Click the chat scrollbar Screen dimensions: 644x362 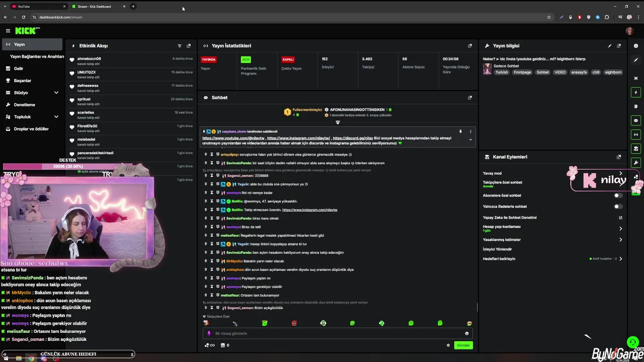click(477, 307)
